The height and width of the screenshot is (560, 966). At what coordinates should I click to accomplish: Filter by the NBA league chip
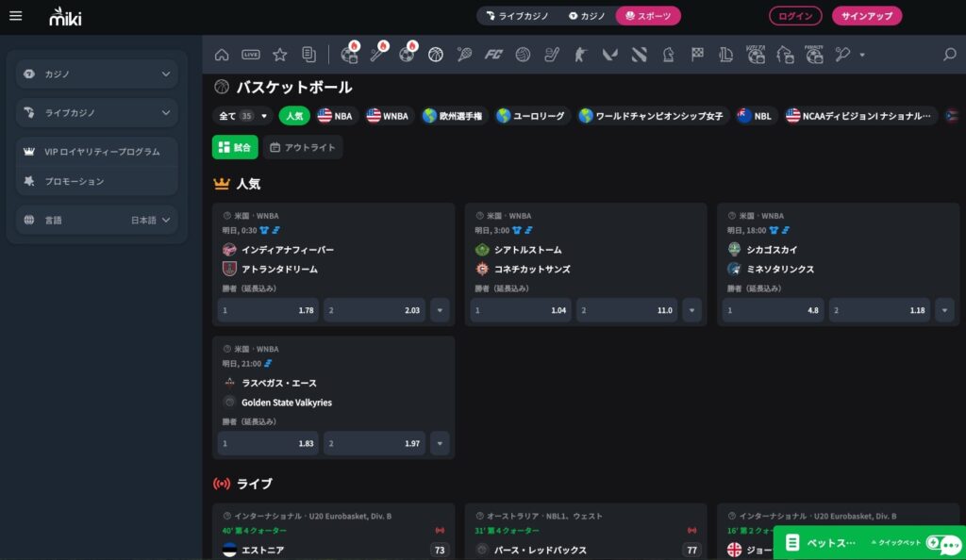pyautogui.click(x=335, y=116)
